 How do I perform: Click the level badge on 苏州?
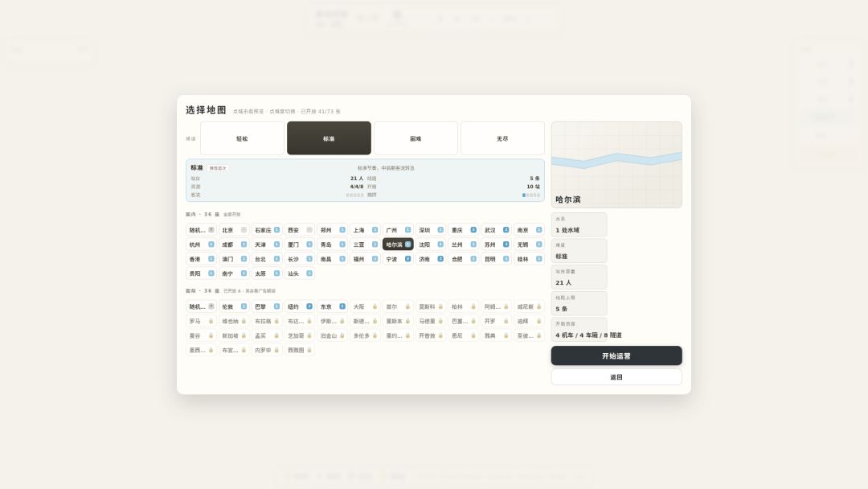coord(506,244)
